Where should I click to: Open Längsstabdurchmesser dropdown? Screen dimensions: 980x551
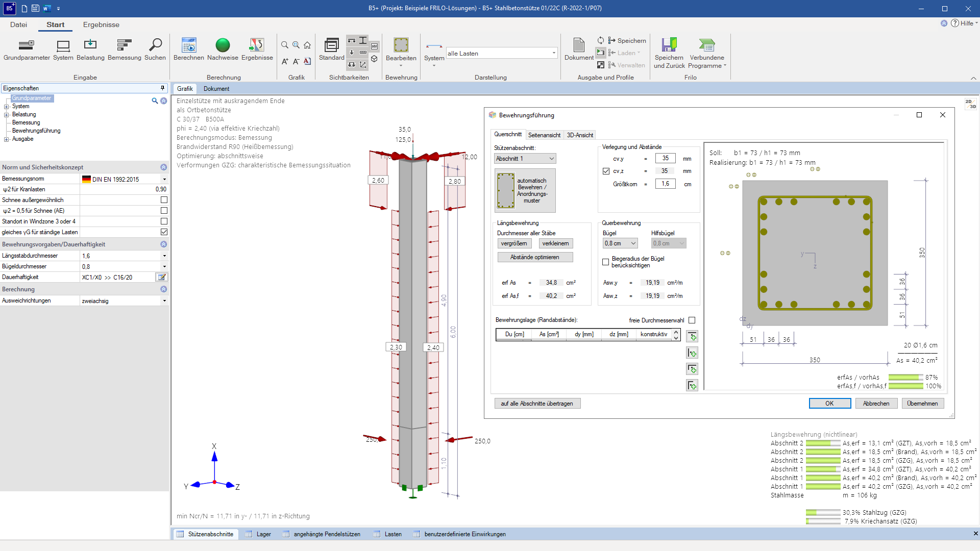tap(164, 256)
